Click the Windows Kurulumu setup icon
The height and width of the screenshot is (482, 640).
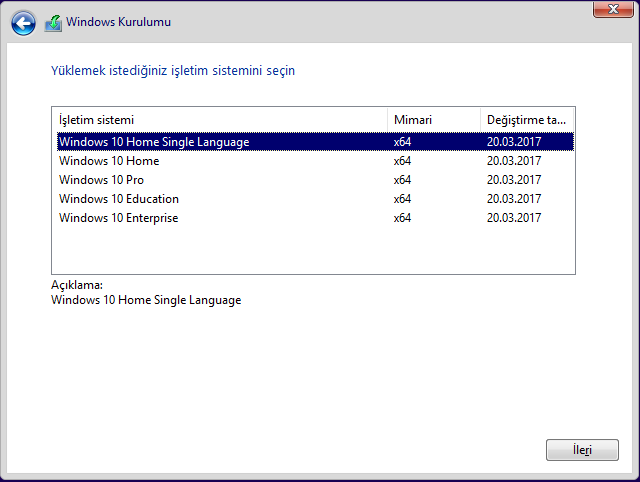(53, 23)
